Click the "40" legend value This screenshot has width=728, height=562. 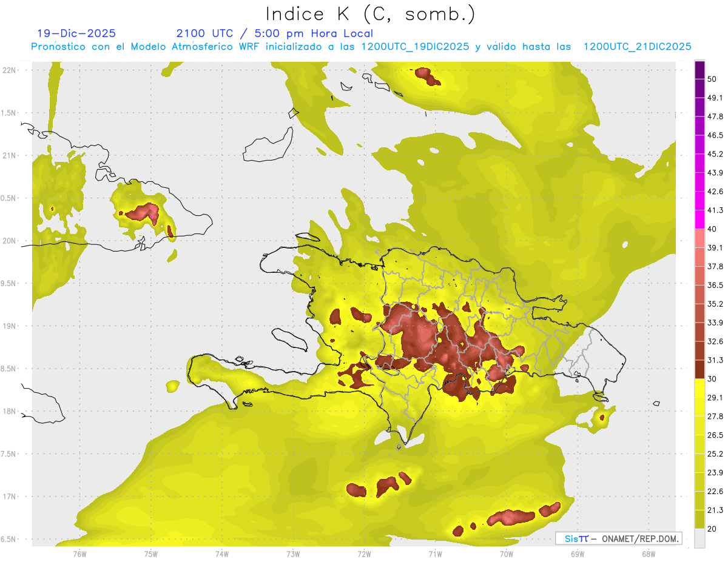(x=712, y=229)
